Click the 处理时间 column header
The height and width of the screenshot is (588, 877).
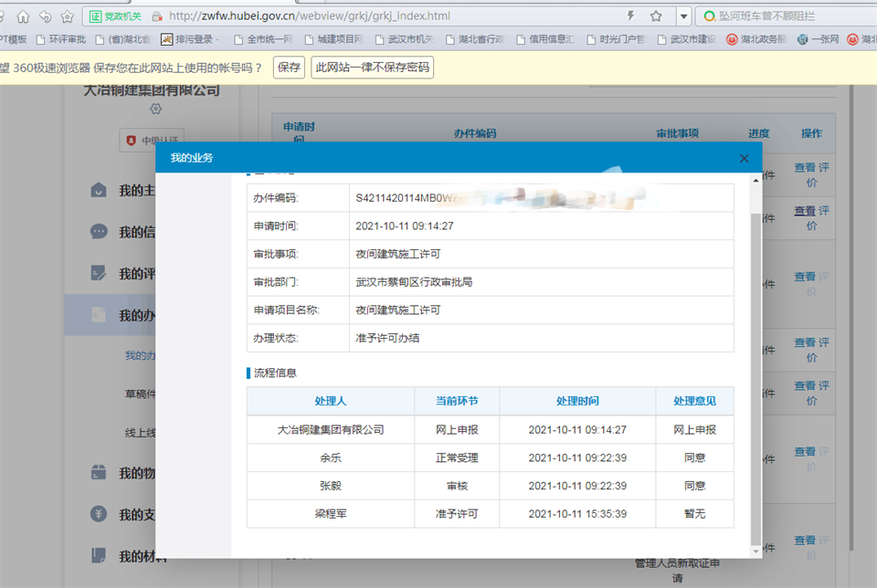pos(577,401)
